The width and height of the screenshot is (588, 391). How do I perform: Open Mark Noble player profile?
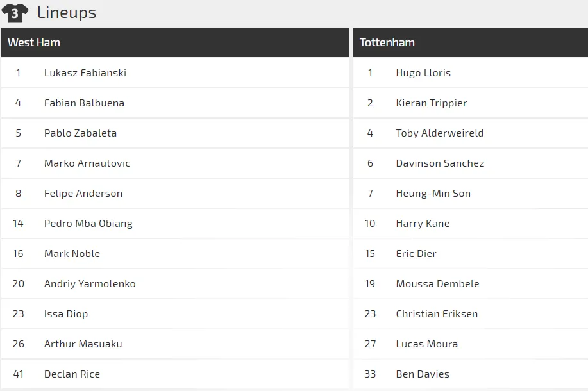(72, 254)
